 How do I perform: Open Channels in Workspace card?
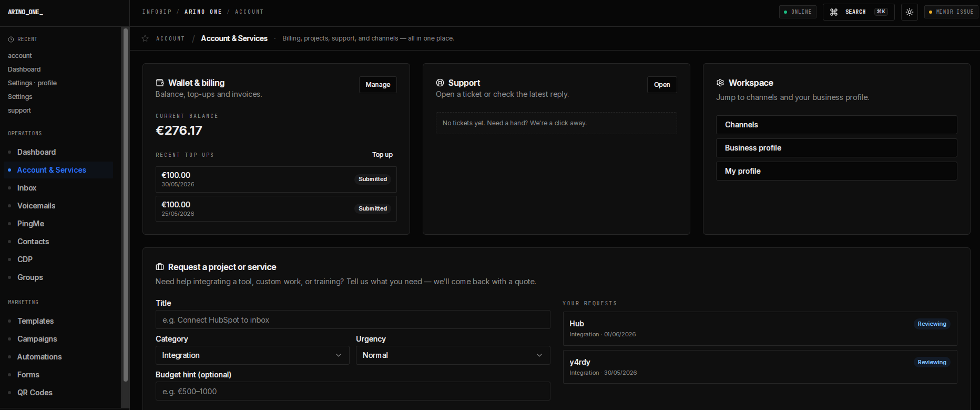pyautogui.click(x=836, y=125)
